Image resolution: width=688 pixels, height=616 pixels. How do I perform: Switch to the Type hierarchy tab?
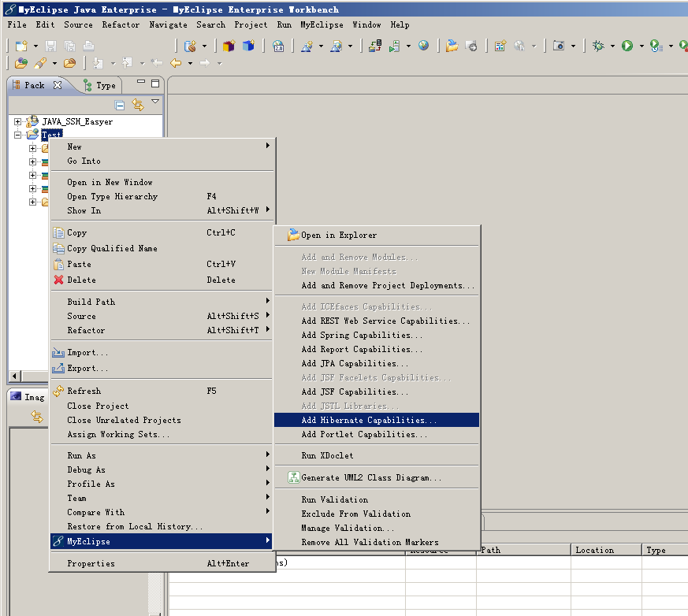tap(99, 85)
